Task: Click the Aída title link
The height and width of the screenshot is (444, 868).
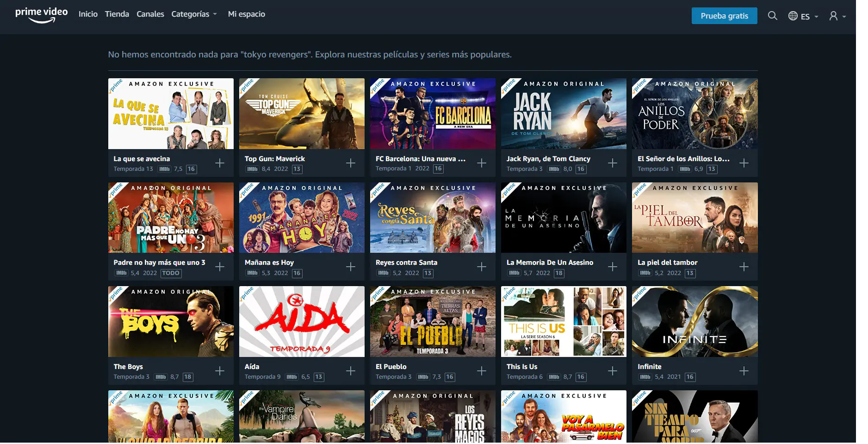Action: 252,367
